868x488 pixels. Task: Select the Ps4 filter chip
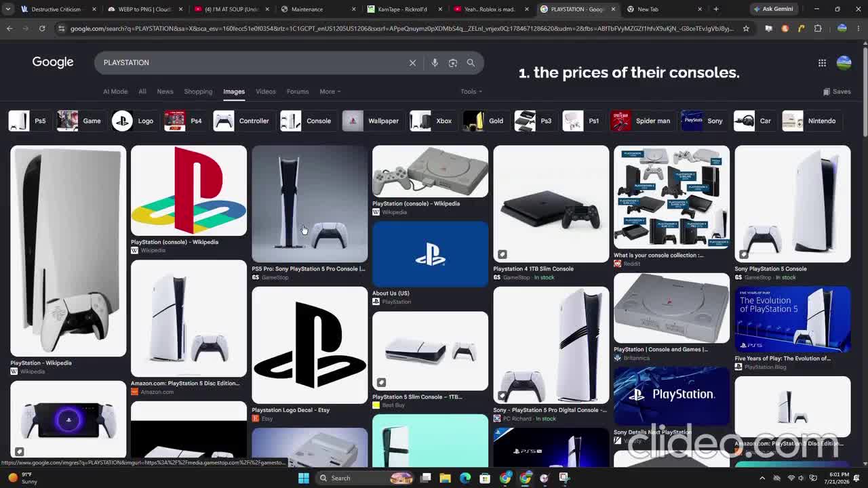(x=184, y=121)
